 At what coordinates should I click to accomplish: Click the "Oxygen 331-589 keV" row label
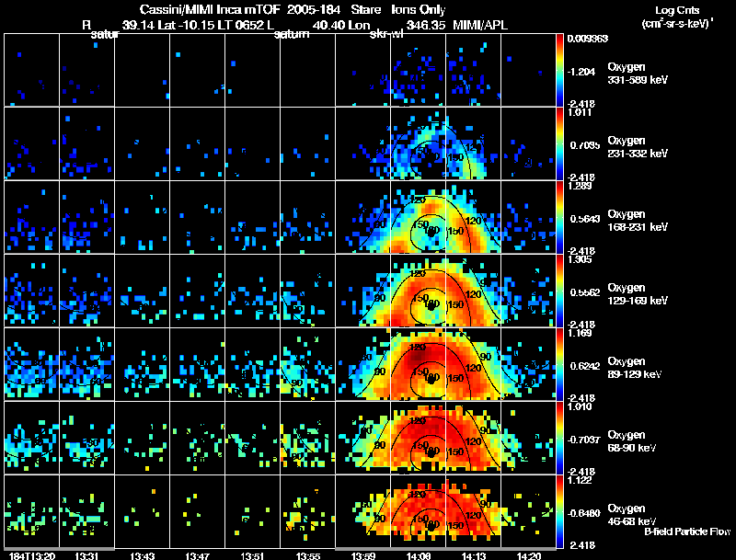tap(638, 74)
